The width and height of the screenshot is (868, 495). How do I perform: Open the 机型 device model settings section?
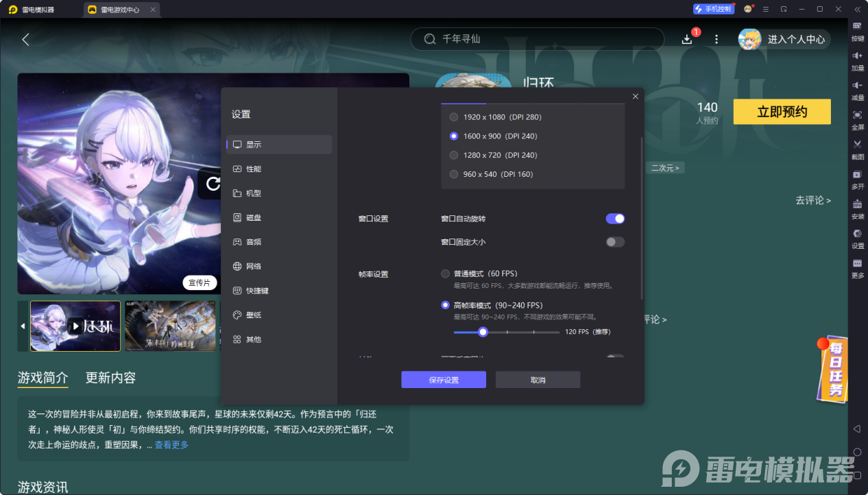279,193
